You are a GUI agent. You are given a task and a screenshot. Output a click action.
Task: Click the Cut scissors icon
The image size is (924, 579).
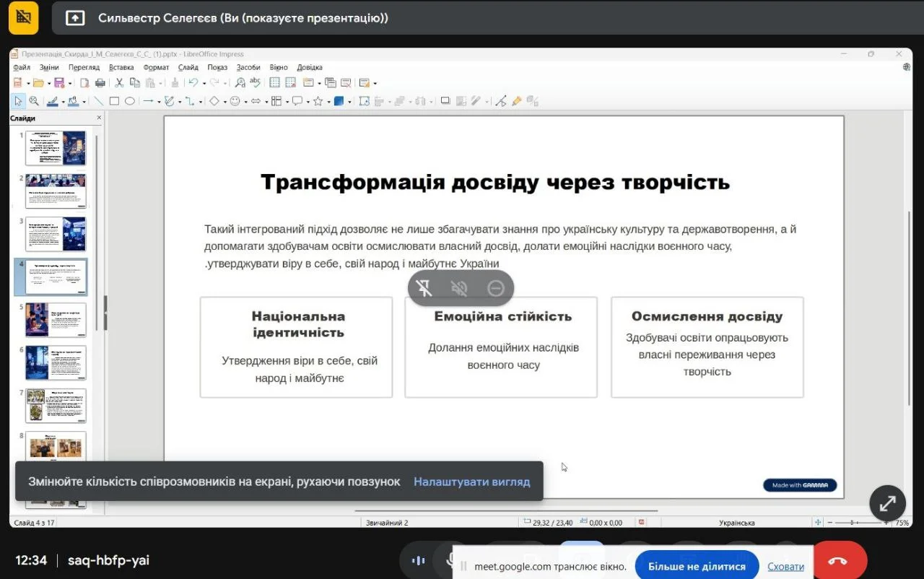click(120, 83)
